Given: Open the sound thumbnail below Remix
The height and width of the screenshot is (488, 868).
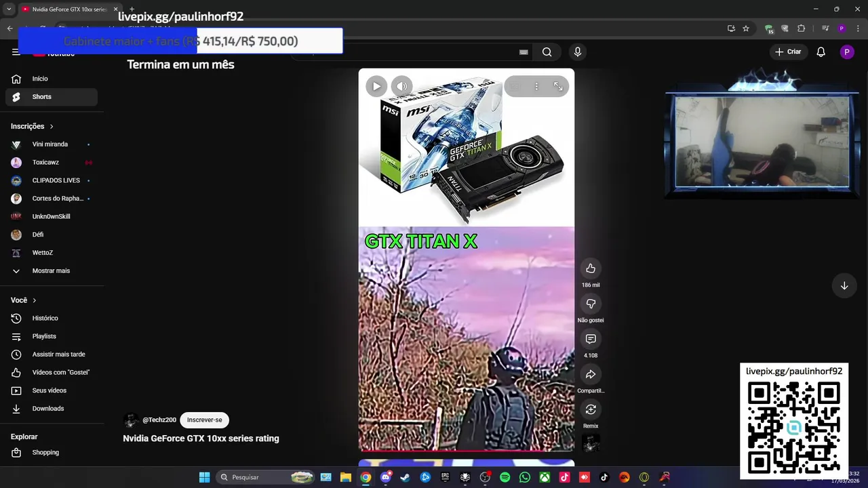Looking at the screenshot, I should 591,443.
